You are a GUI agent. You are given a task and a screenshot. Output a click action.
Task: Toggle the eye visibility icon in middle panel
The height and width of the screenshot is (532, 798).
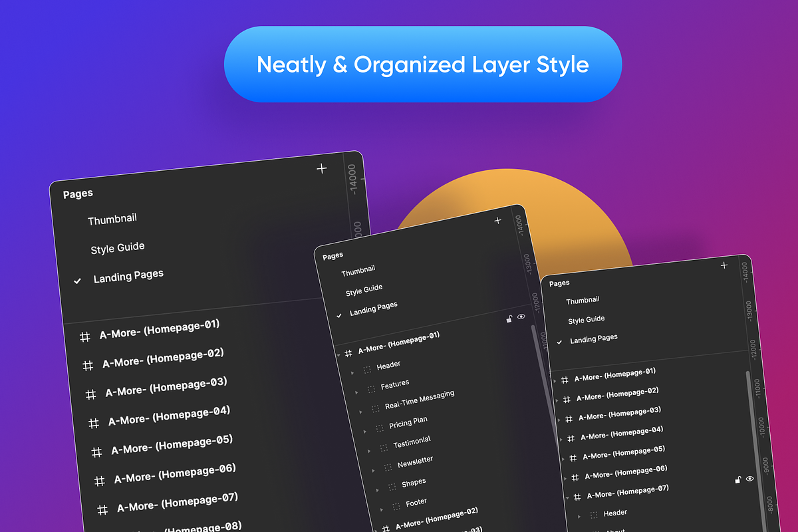point(521,317)
